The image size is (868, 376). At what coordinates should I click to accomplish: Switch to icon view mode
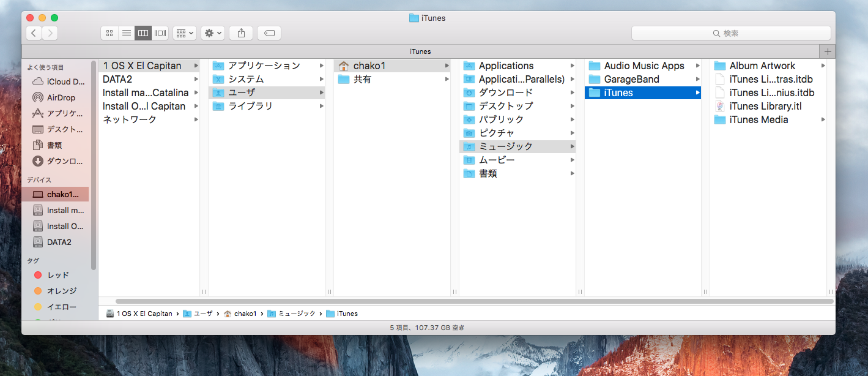[x=109, y=33]
